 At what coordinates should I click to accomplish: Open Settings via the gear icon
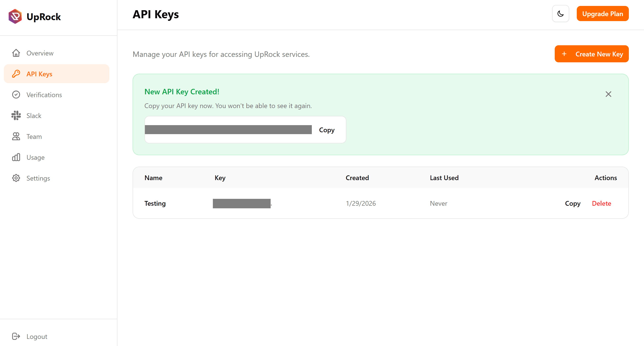pyautogui.click(x=16, y=178)
